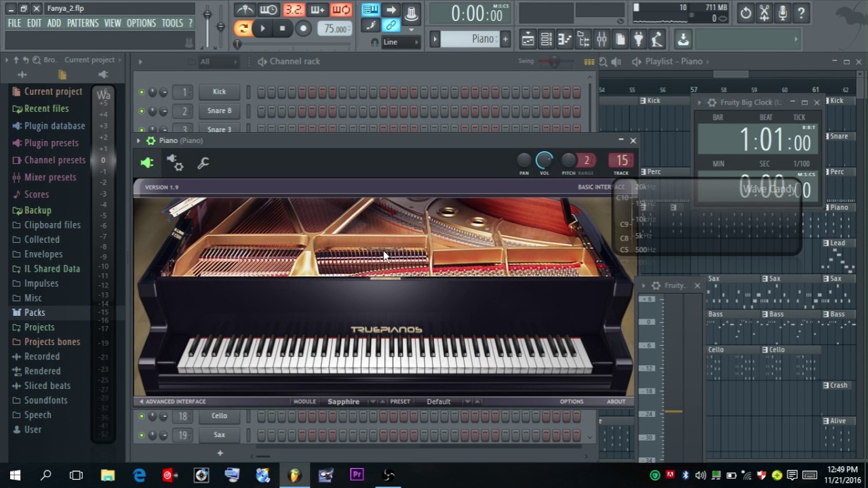Image resolution: width=868 pixels, height=488 pixels.
Task: Click the microphone recording icon
Action: coord(783,13)
